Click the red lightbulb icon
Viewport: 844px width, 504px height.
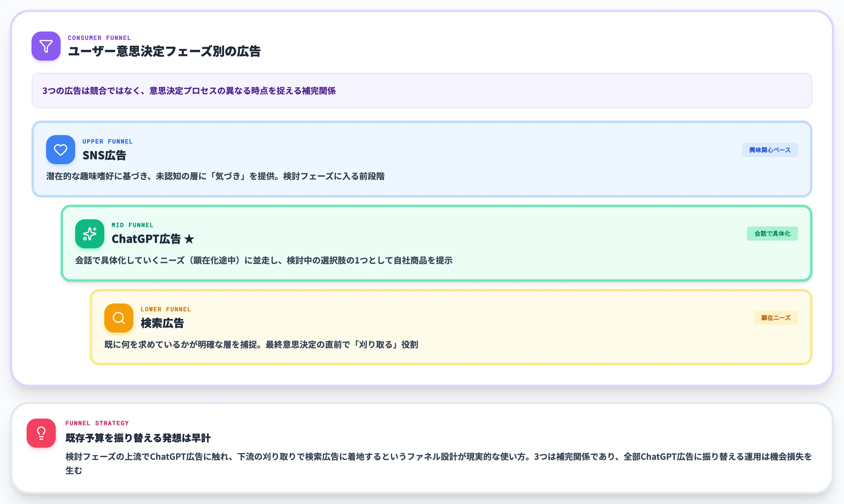[x=41, y=433]
